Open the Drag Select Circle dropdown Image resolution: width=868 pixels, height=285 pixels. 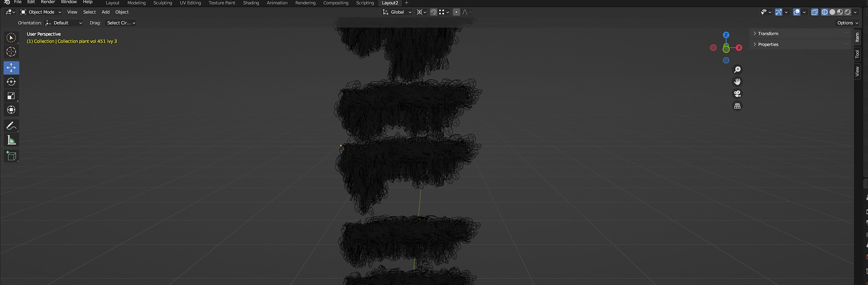[x=120, y=23]
